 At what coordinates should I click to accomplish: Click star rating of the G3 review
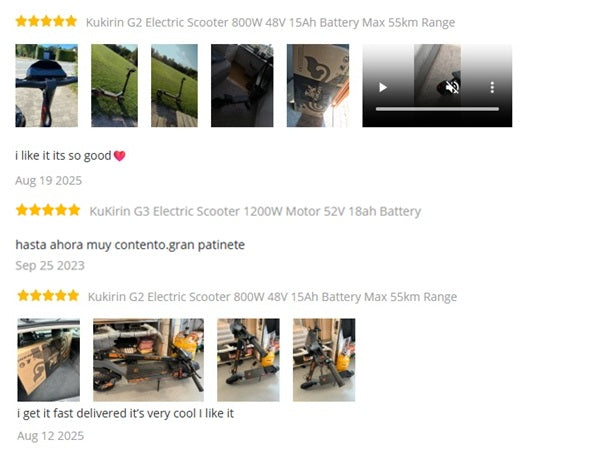(48, 210)
